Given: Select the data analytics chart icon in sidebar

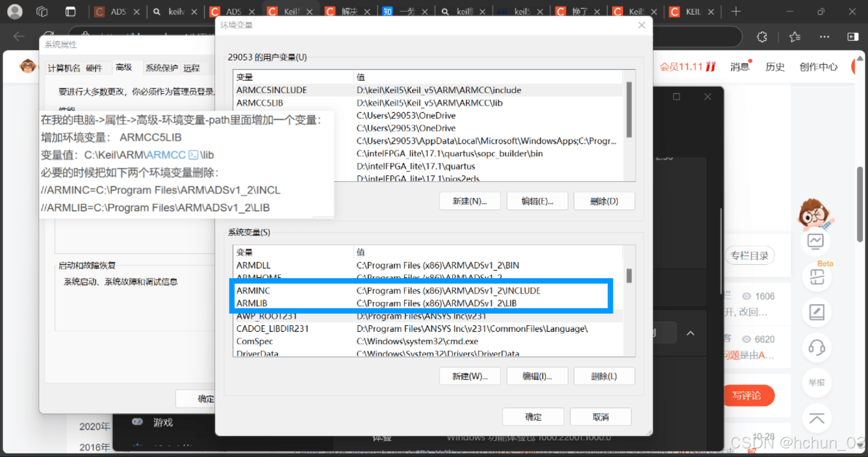Looking at the screenshot, I should pyautogui.click(x=816, y=241).
